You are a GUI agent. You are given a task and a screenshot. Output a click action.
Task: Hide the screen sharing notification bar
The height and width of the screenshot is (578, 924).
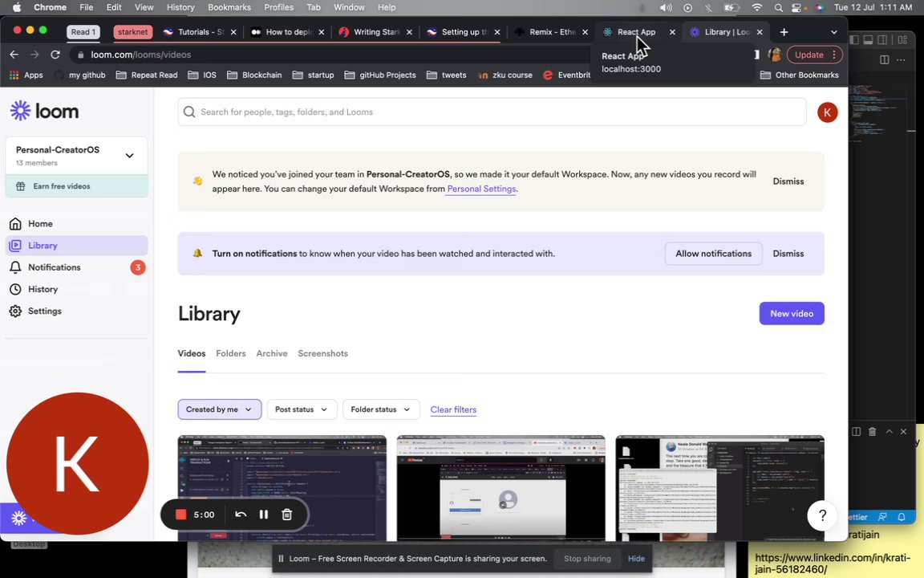[x=636, y=559]
